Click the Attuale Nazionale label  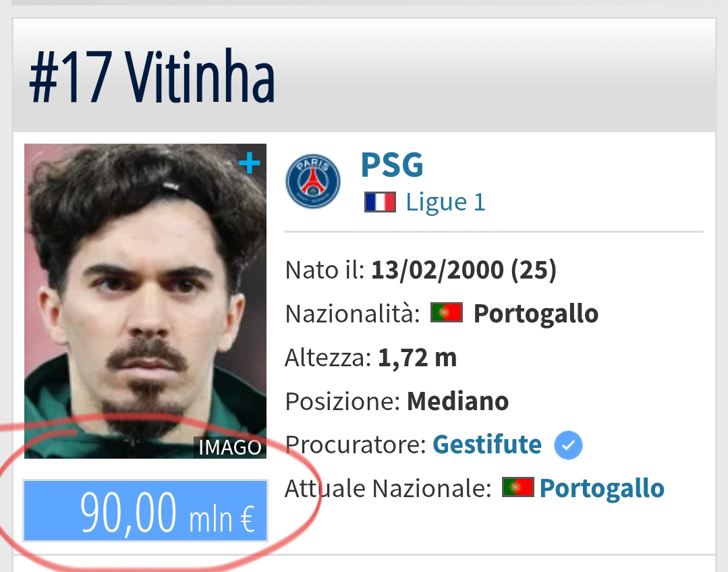pos(388,488)
